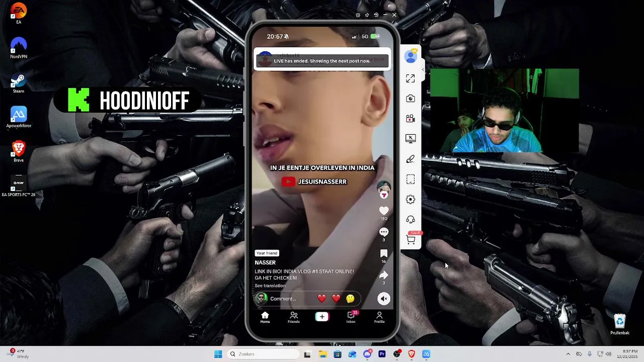Open Premiere Pro from the taskbar

click(x=382, y=354)
